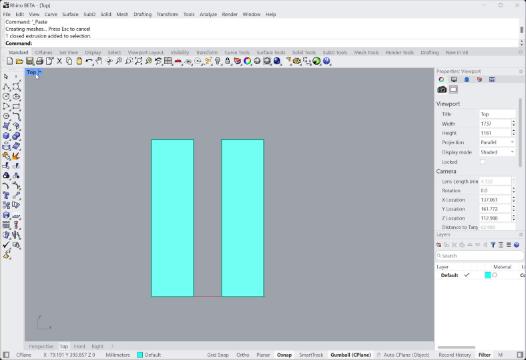Click the Default layer color swatch
Viewport: 526px width, 360px height.
click(x=488, y=275)
